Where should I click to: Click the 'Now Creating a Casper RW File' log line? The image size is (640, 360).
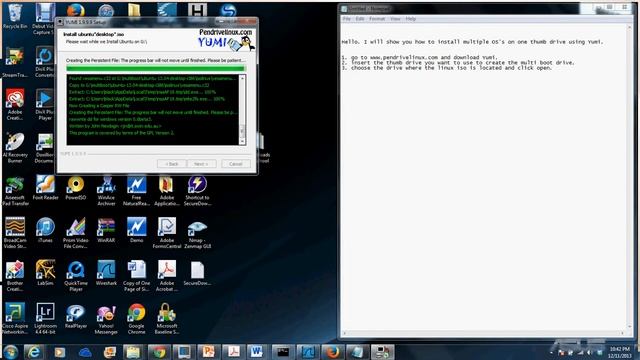pyautogui.click(x=99, y=105)
